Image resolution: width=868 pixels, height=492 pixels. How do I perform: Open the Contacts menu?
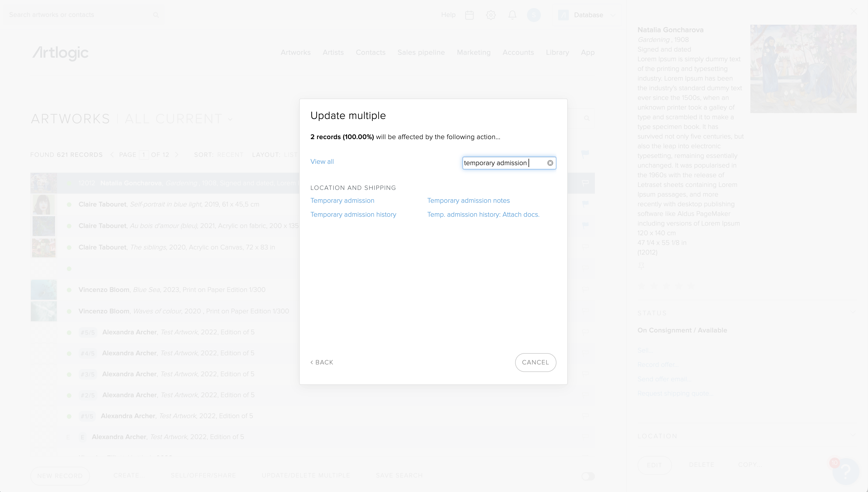click(370, 52)
